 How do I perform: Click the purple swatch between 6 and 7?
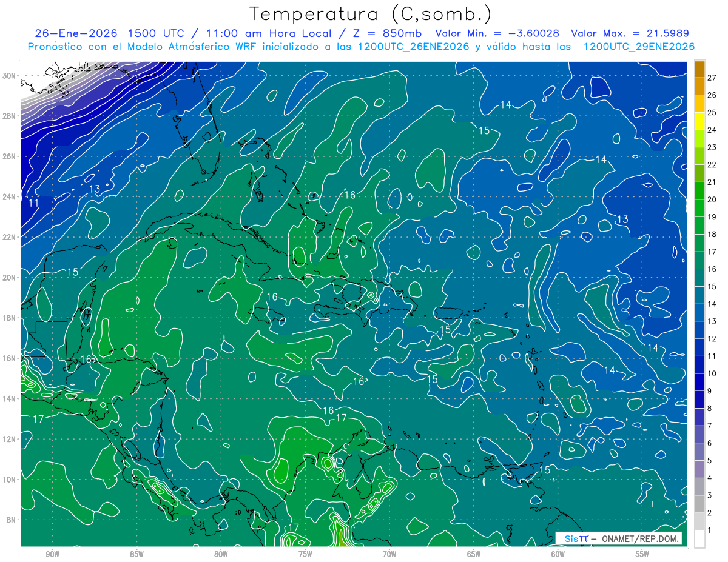[699, 434]
